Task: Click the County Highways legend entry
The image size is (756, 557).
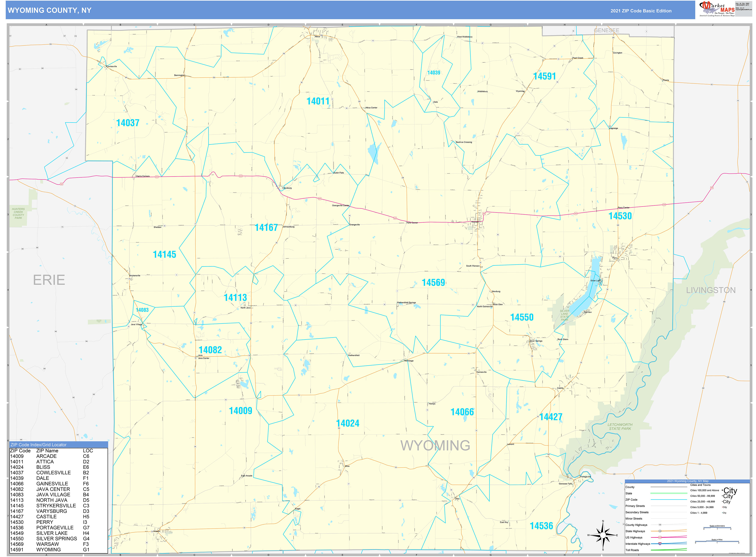Action: [656, 525]
